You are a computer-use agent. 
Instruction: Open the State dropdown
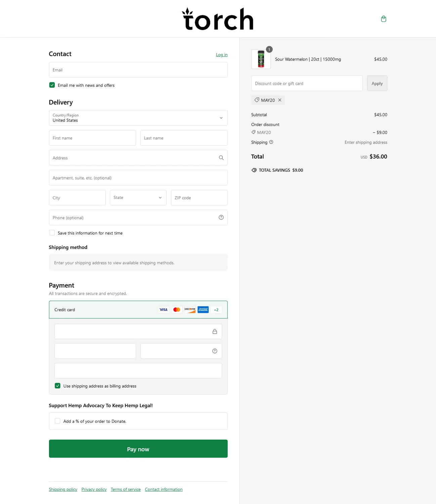pos(138,198)
